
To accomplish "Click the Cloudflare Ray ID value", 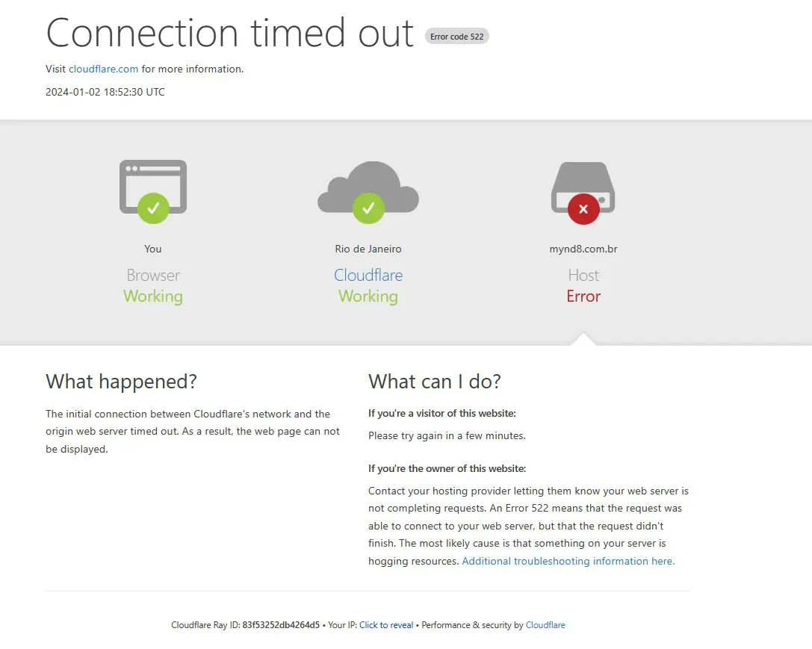I will [281, 625].
